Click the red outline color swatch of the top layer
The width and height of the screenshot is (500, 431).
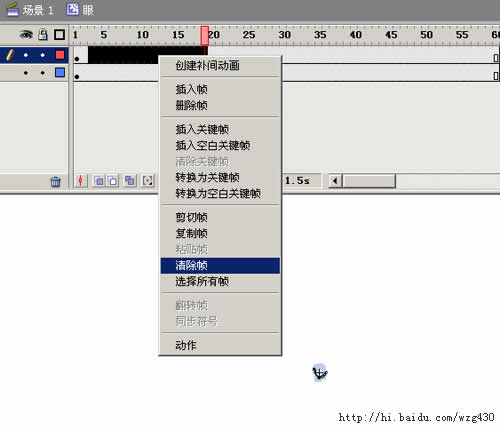(60, 55)
